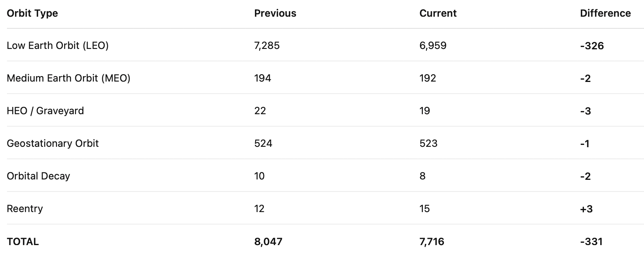The width and height of the screenshot is (644, 268).
Task: Click the Previous column header
Action: (275, 13)
